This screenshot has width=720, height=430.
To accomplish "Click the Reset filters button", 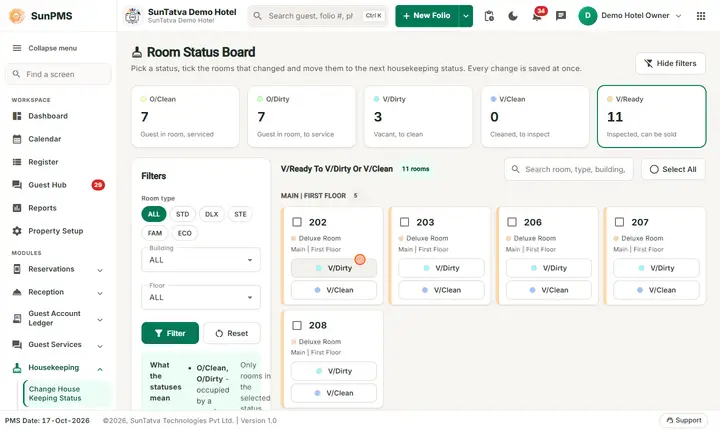I will (232, 333).
